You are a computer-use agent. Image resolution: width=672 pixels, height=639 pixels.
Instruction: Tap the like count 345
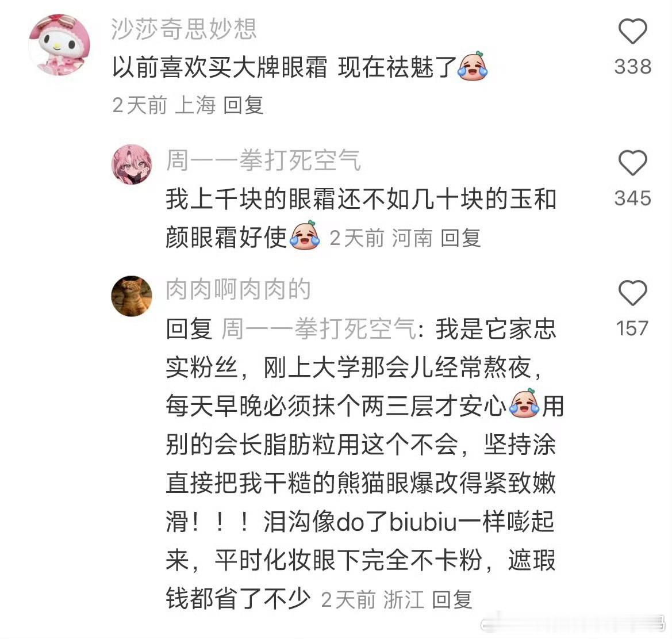[x=632, y=198]
